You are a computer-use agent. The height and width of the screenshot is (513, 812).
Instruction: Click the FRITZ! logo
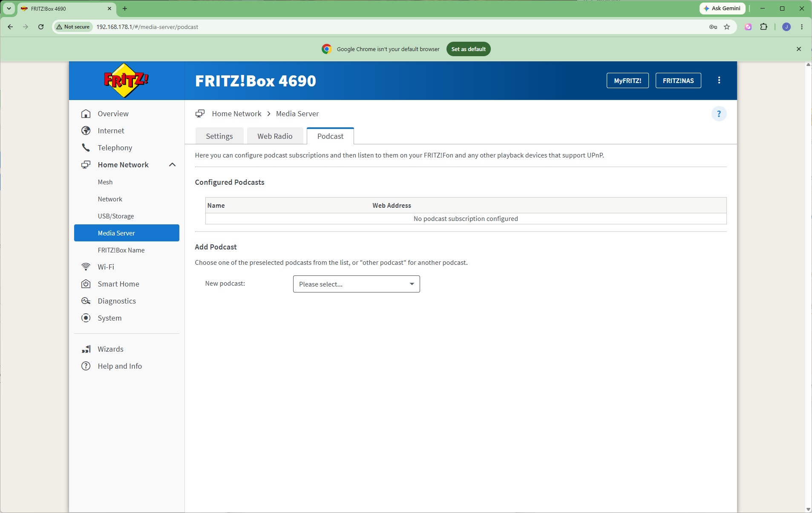click(126, 80)
